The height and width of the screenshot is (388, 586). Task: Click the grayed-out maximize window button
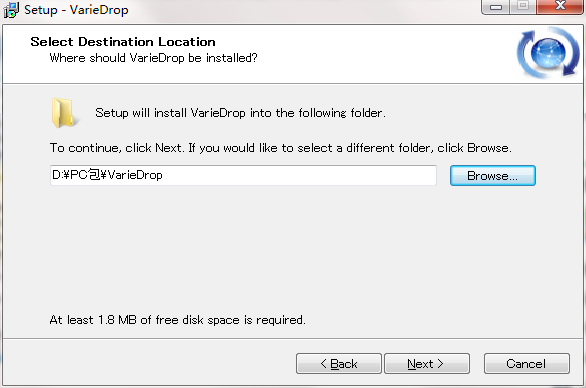pyautogui.click(x=523, y=6)
